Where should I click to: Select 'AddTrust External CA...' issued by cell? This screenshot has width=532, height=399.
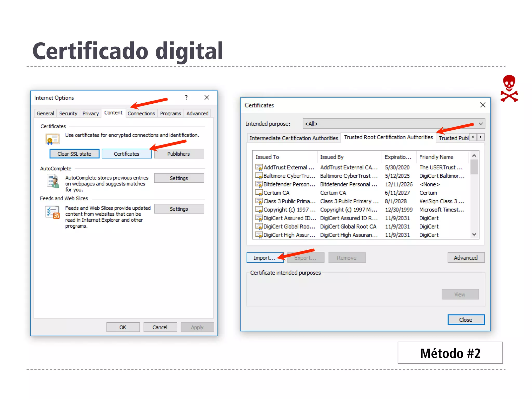[349, 168]
